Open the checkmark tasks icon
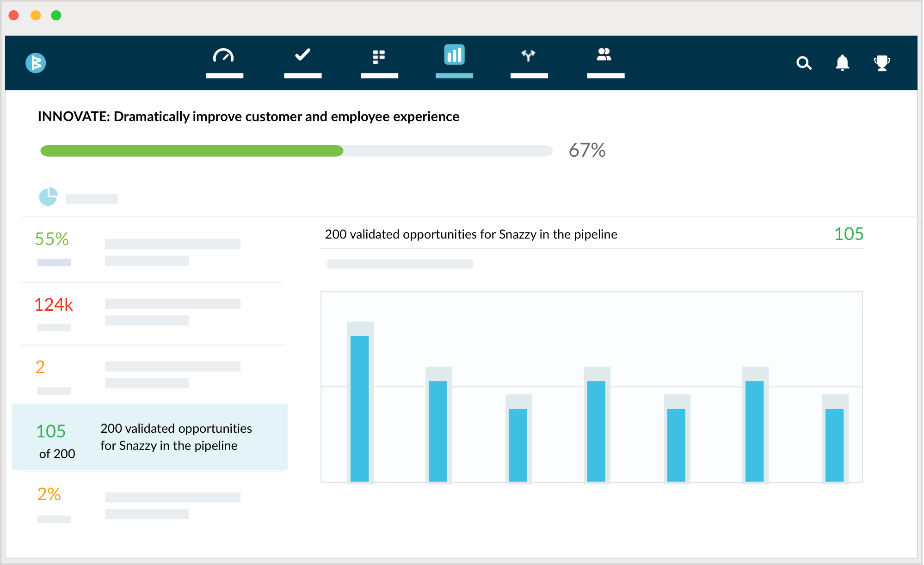 (302, 55)
